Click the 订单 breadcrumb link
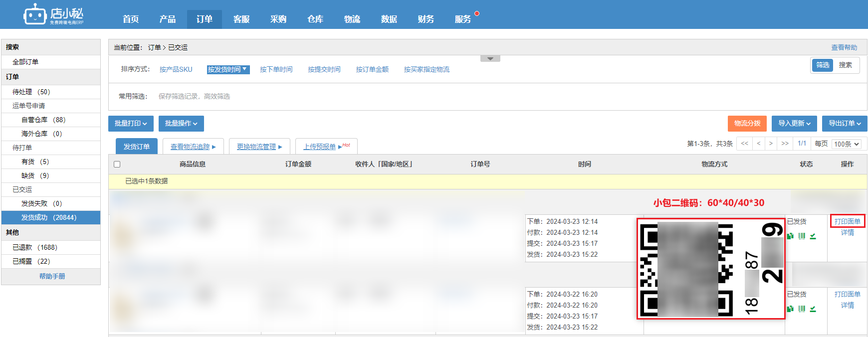The width and height of the screenshot is (868, 337). [x=155, y=48]
